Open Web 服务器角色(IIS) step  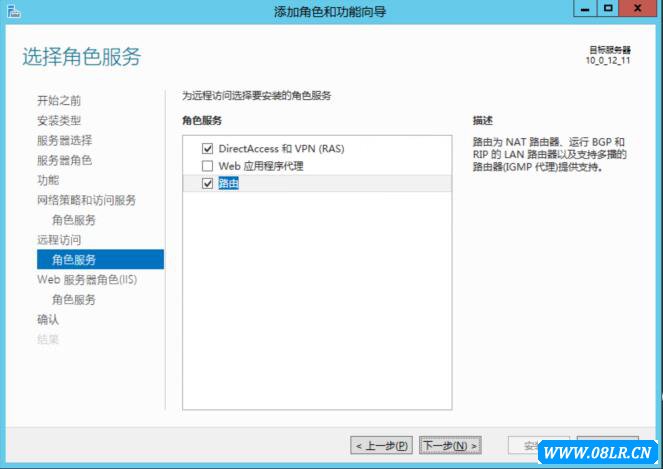click(x=87, y=280)
